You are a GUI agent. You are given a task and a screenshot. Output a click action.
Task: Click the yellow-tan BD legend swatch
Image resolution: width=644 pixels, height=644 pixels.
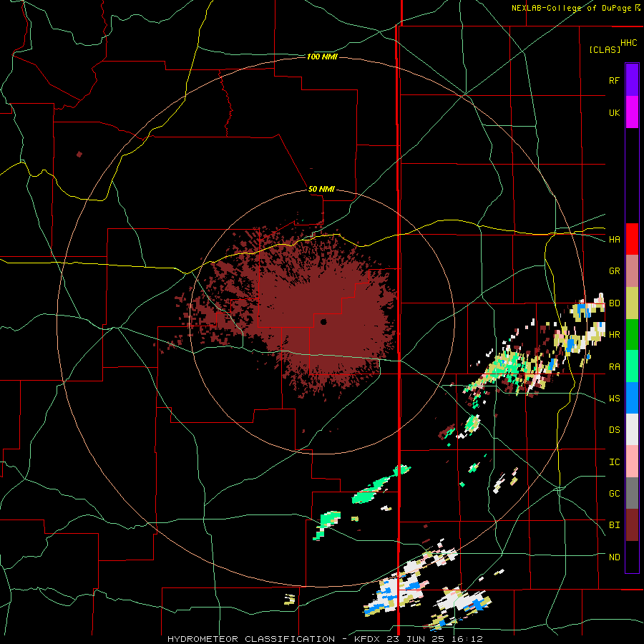click(632, 303)
